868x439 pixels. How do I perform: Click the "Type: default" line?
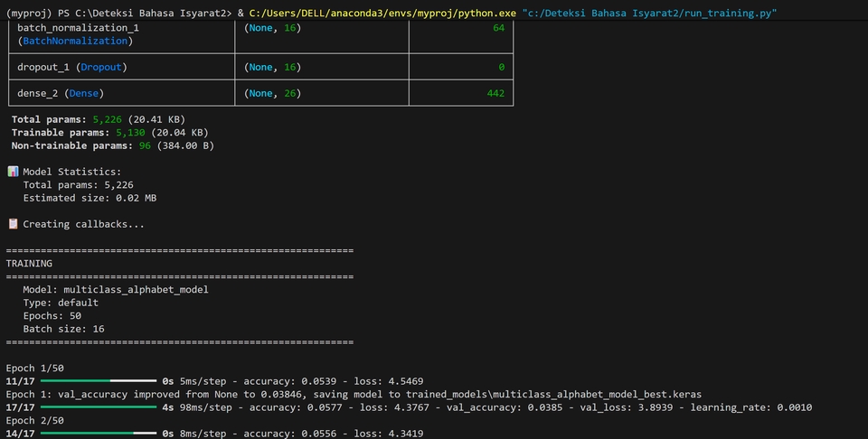61,303
